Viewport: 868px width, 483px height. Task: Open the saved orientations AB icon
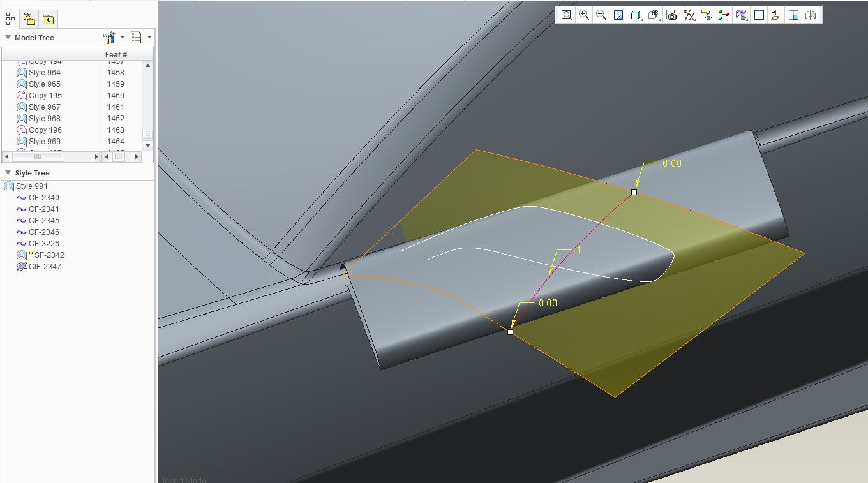(x=654, y=15)
